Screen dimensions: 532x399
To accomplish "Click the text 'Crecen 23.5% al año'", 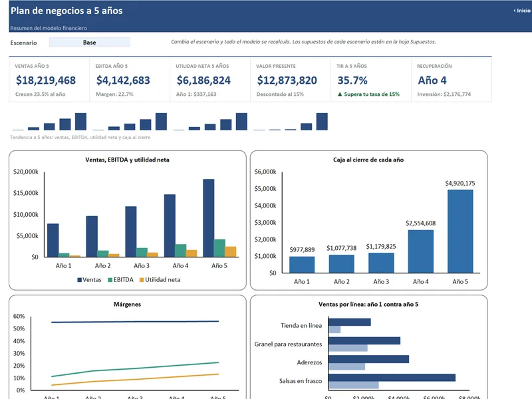I will (41, 94).
